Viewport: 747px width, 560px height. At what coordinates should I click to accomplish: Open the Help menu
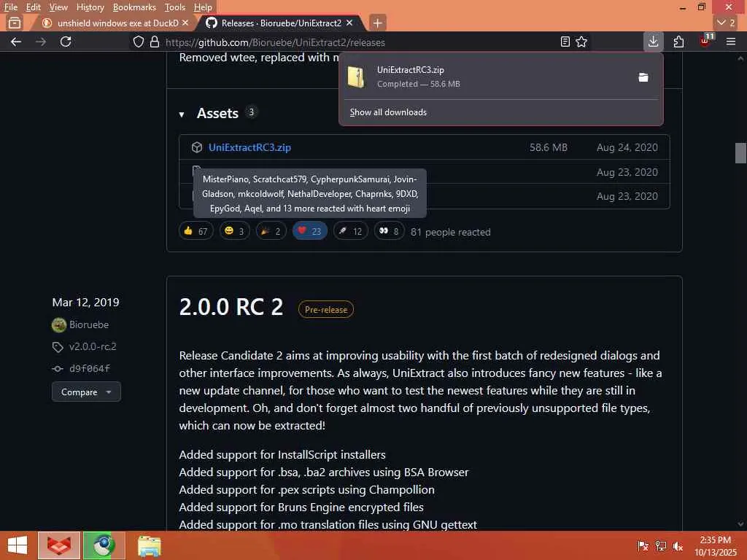pos(203,7)
